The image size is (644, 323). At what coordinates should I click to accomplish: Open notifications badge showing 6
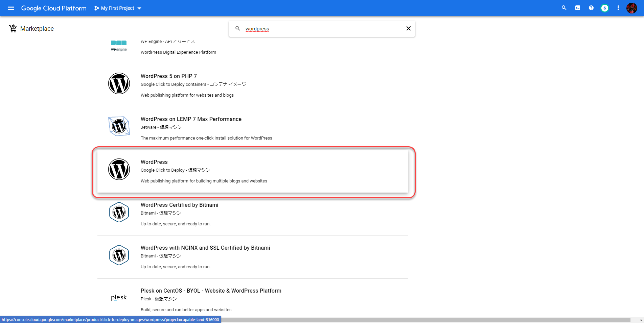pos(605,8)
